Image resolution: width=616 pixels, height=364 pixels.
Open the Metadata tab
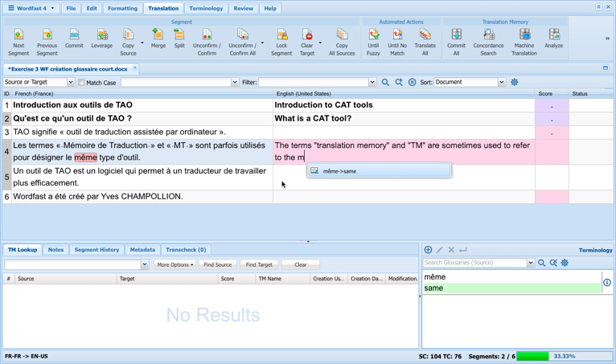142,249
